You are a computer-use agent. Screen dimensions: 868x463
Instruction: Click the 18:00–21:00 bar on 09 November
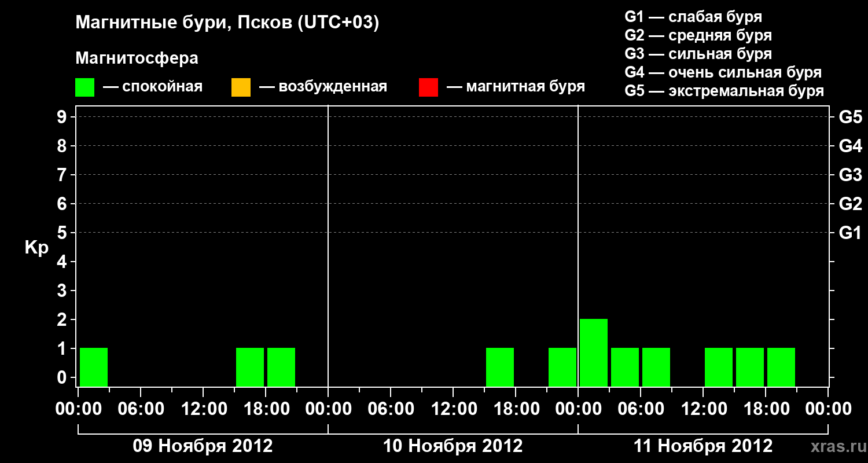pos(281,367)
